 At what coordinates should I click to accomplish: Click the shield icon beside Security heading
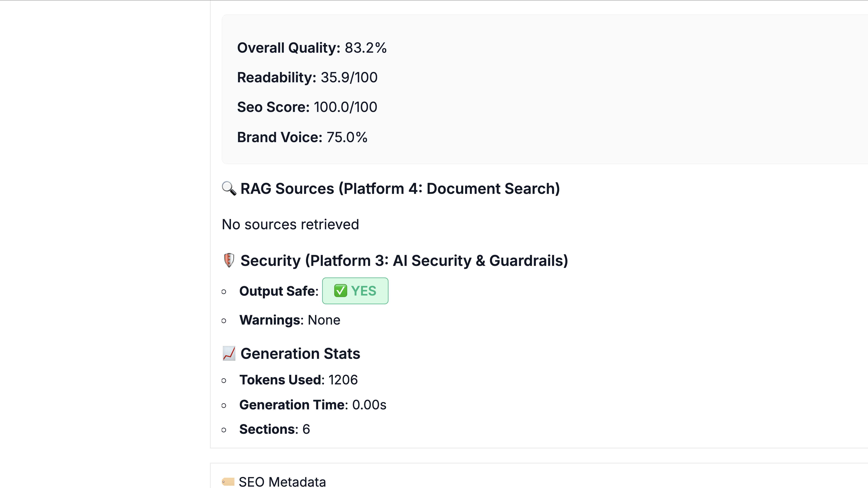point(229,260)
